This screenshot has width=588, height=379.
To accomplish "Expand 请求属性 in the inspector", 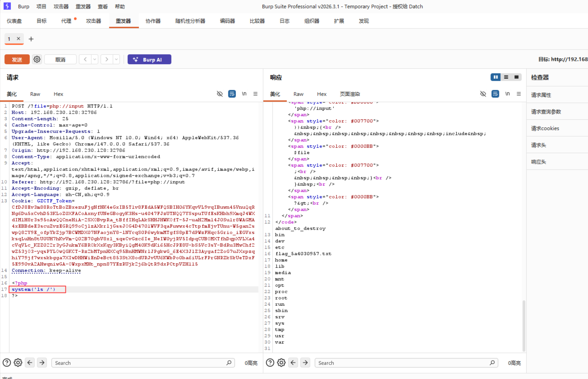I will [x=557, y=95].
